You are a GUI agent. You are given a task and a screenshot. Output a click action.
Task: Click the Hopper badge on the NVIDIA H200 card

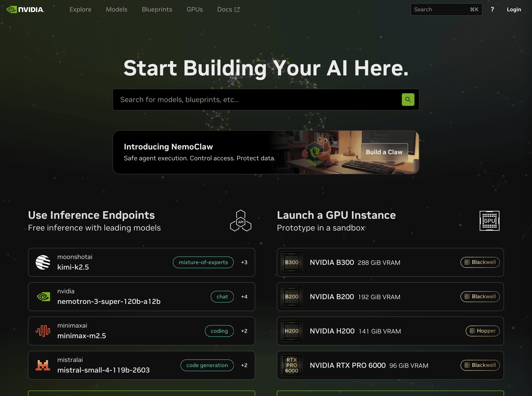[483, 331]
